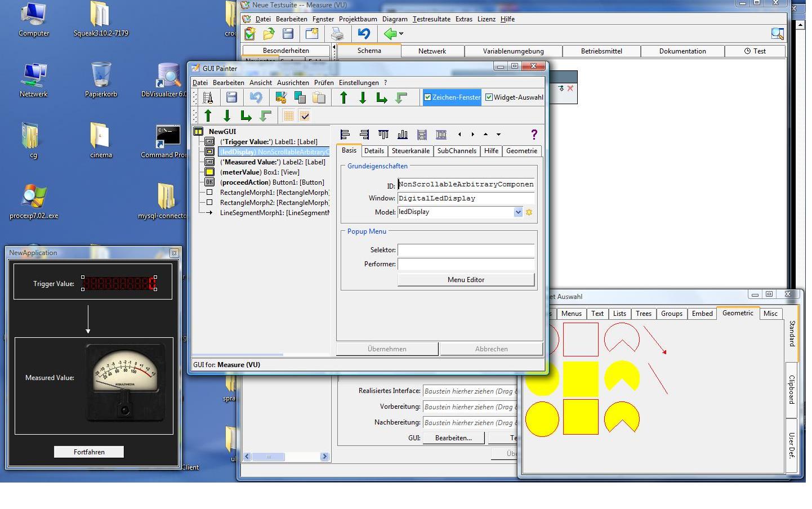Click the paste clipboard icon in GUI Painter
The width and height of the screenshot is (812, 509).
click(319, 97)
